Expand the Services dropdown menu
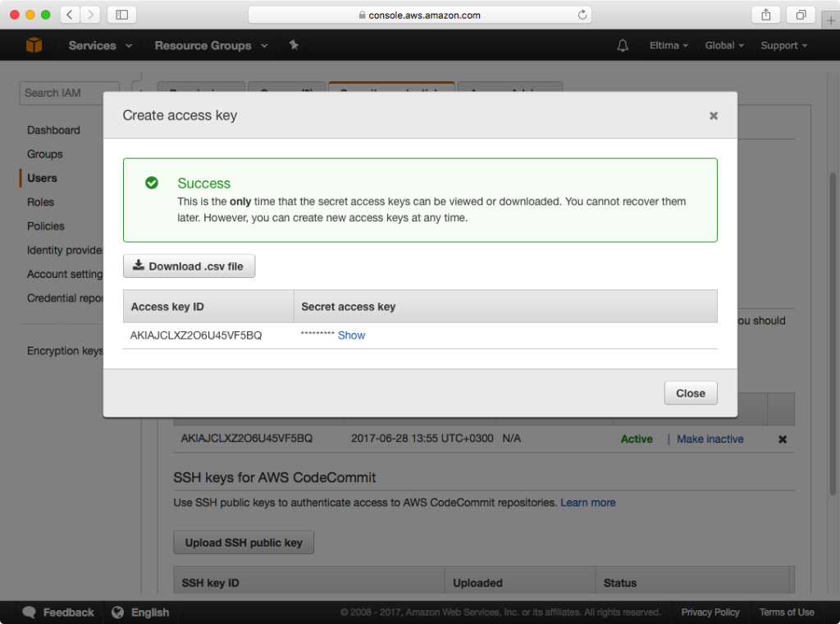This screenshot has height=624, width=840. tap(100, 45)
